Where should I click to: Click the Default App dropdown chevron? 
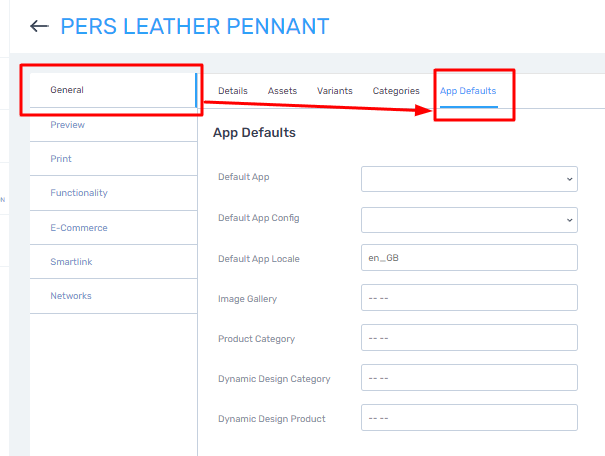coord(569,179)
